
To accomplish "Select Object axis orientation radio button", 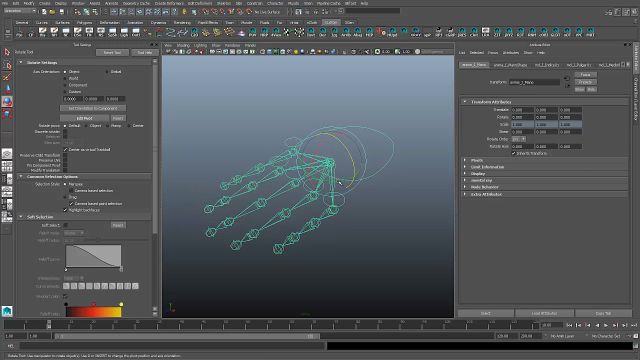I will tap(65, 72).
